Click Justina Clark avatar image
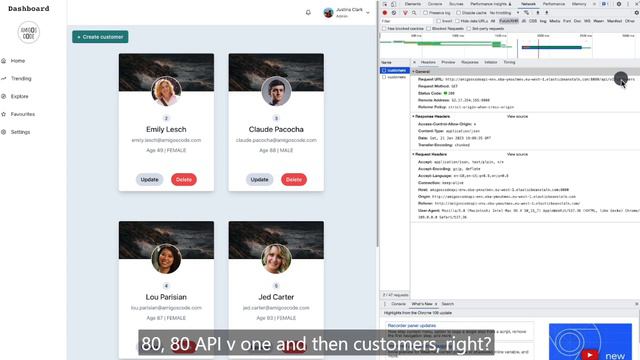 coord(329,13)
